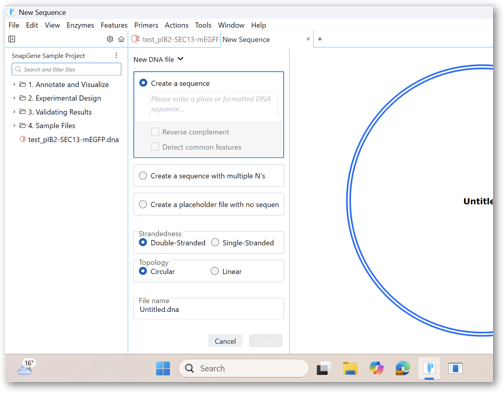
Task: Open the settings gear icon
Action: pos(110,39)
